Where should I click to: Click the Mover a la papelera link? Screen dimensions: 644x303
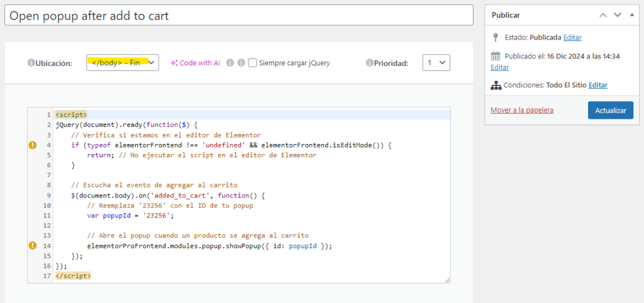point(521,110)
